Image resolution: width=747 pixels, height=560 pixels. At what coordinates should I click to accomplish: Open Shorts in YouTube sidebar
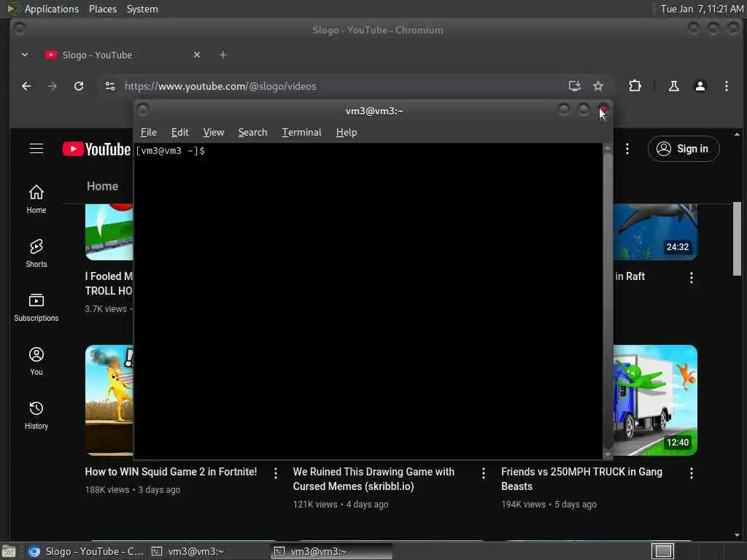36,253
